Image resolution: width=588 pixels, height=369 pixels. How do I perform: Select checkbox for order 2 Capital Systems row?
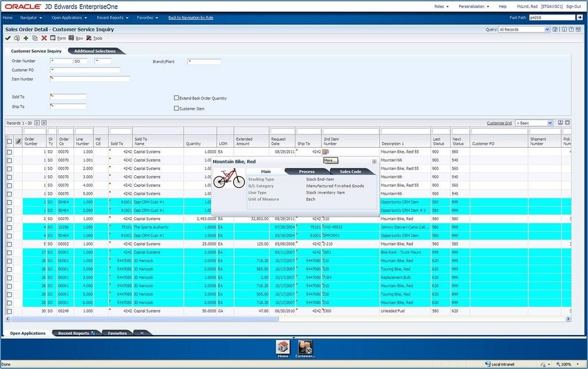[x=9, y=219]
